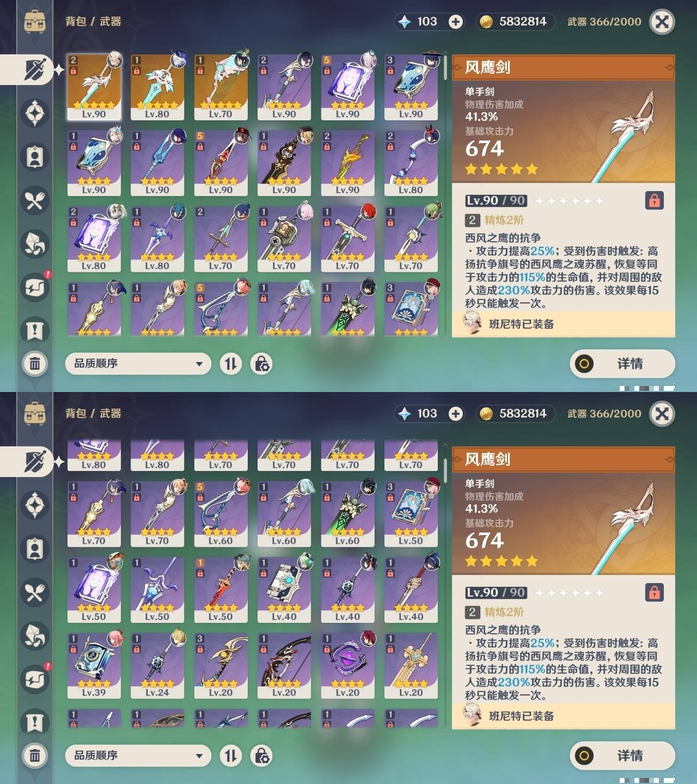The height and width of the screenshot is (784, 697).
Task: Click plus icon beside 103 in upper header
Action: [456, 22]
